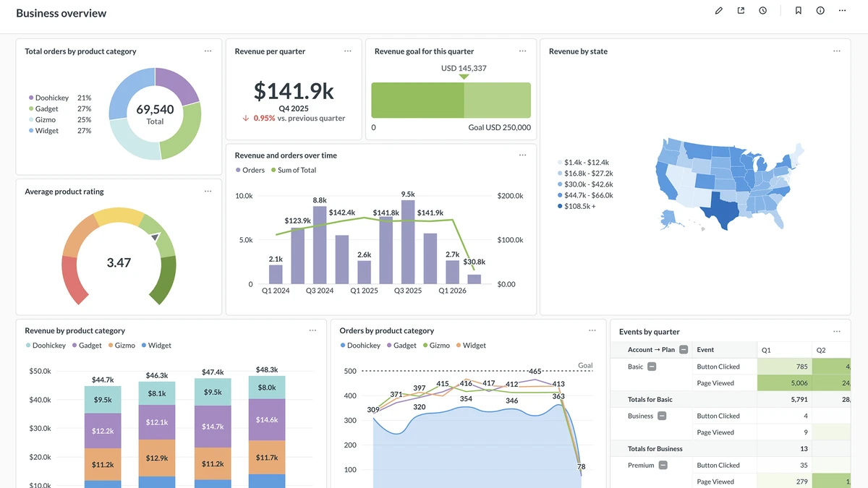Screen dimensions: 868x488
Task: Click the Event column header
Action: (724, 350)
